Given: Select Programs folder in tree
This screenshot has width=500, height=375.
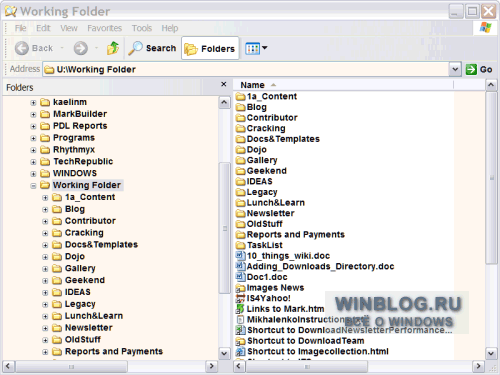Looking at the screenshot, I should tap(74, 138).
